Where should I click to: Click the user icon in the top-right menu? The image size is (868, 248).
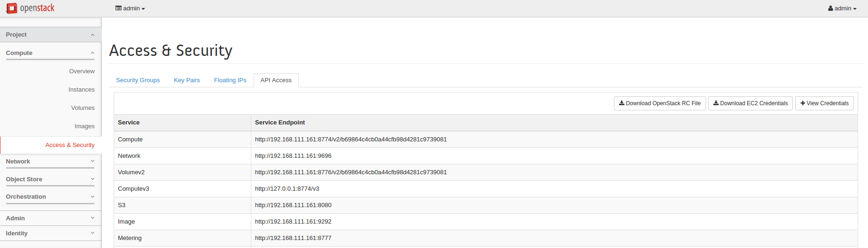click(x=830, y=8)
